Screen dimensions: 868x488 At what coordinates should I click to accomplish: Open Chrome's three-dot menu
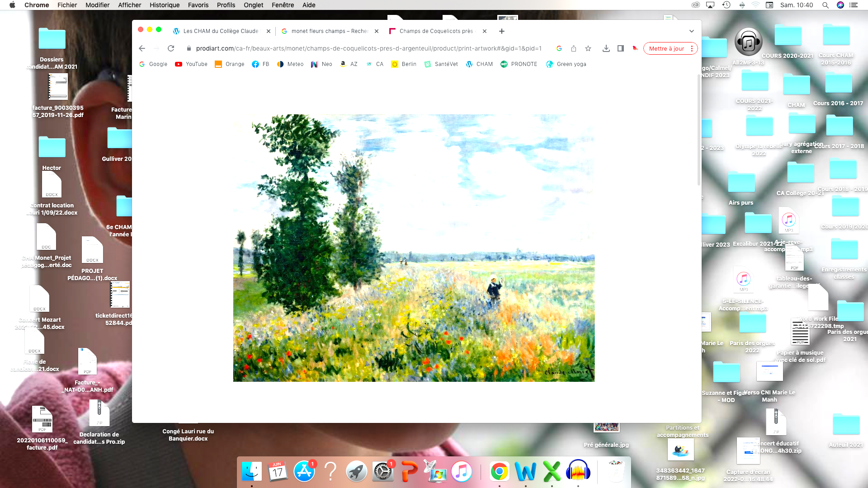click(692, 48)
